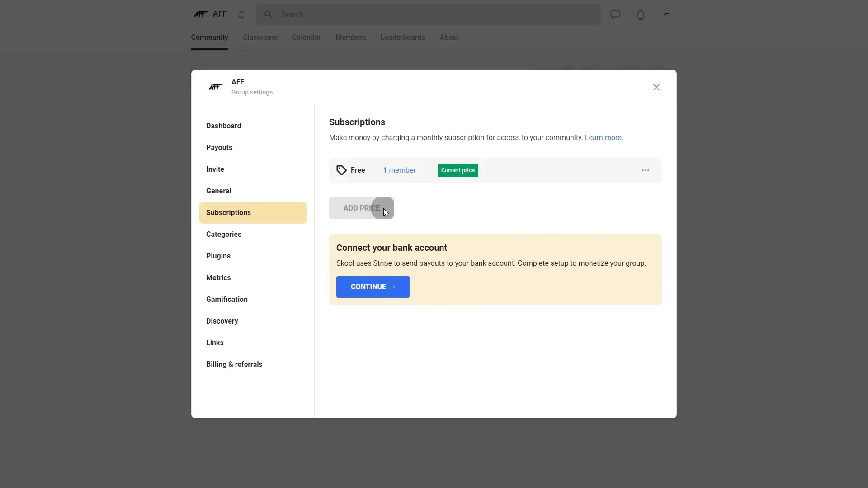Open the three-dot menu for Free price
Image resolution: width=868 pixels, height=488 pixels.
tap(646, 170)
